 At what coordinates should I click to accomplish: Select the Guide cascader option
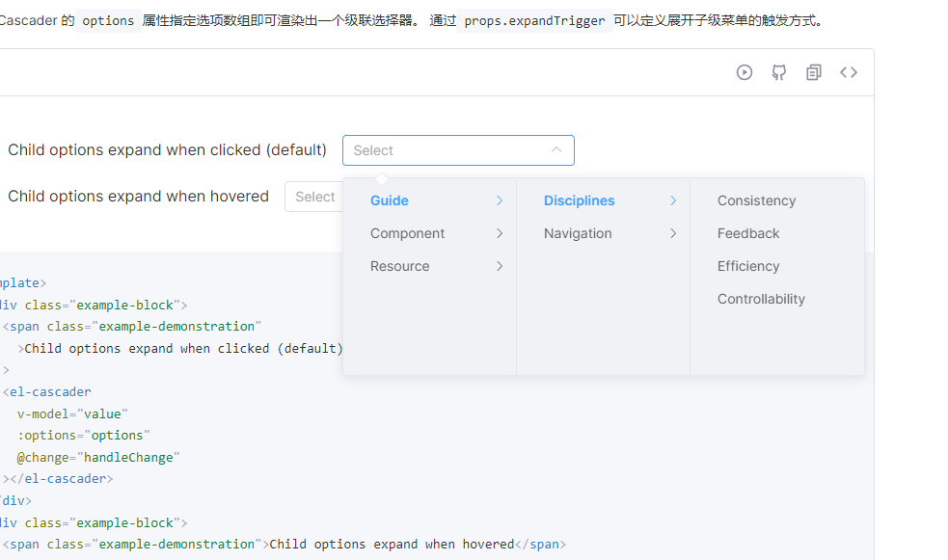tap(389, 200)
